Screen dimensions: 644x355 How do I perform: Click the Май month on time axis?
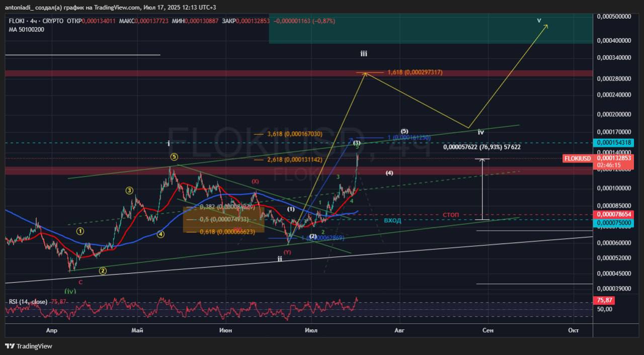(137, 330)
